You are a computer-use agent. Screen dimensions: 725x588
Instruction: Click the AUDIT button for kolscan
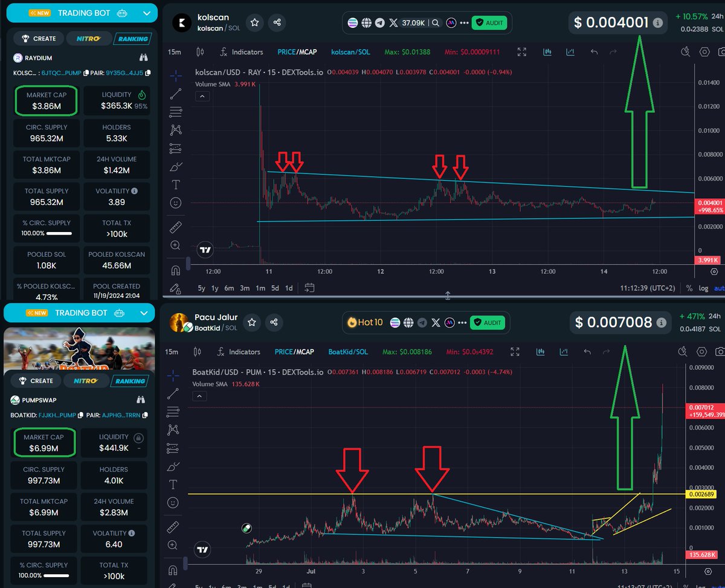[489, 23]
